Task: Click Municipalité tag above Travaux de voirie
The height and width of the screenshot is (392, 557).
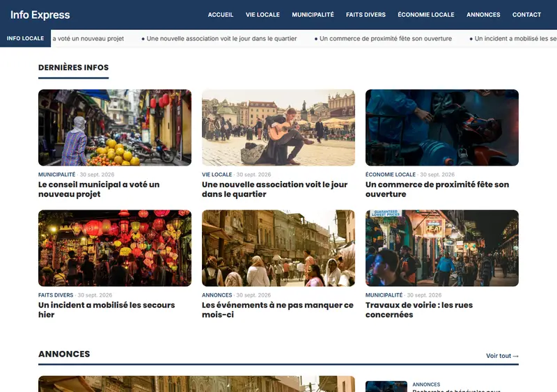Action: point(384,295)
